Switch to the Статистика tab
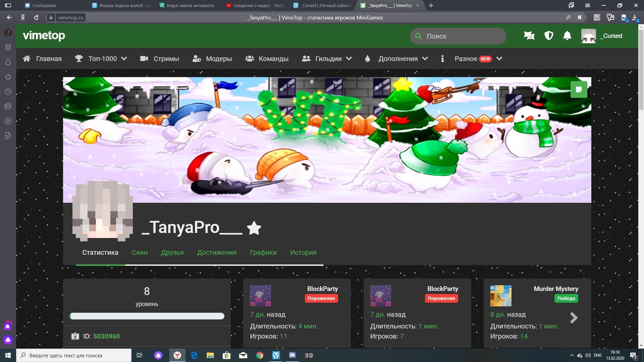644x362 pixels. click(100, 252)
